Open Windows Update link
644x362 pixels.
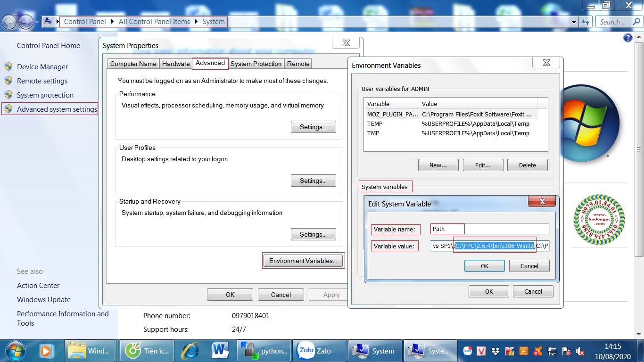tap(44, 300)
